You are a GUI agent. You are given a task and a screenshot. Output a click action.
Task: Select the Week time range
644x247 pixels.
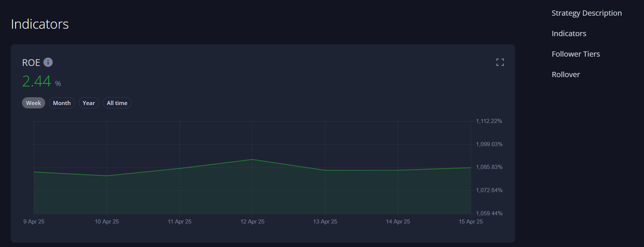[x=34, y=103]
